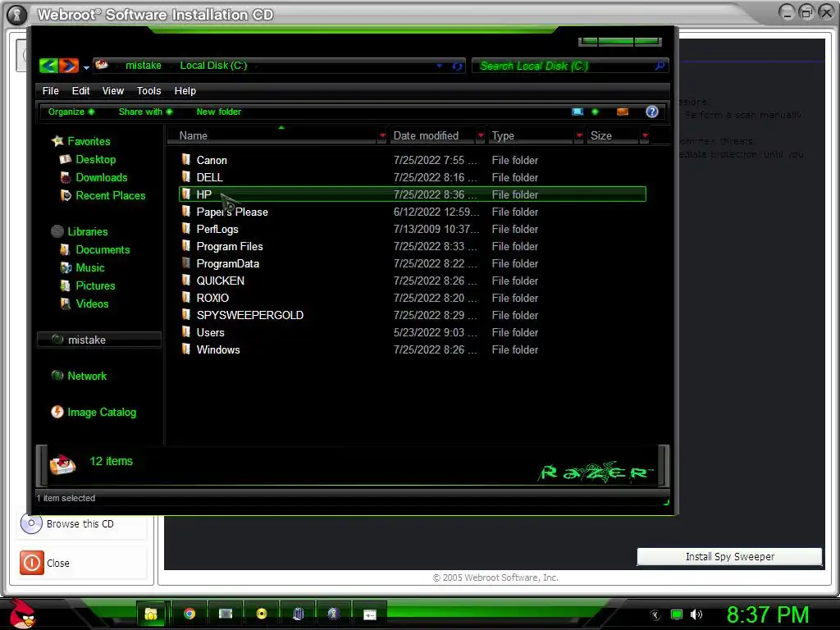The image size is (840, 630).
Task: Select the Papers Please folder
Action: (232, 212)
